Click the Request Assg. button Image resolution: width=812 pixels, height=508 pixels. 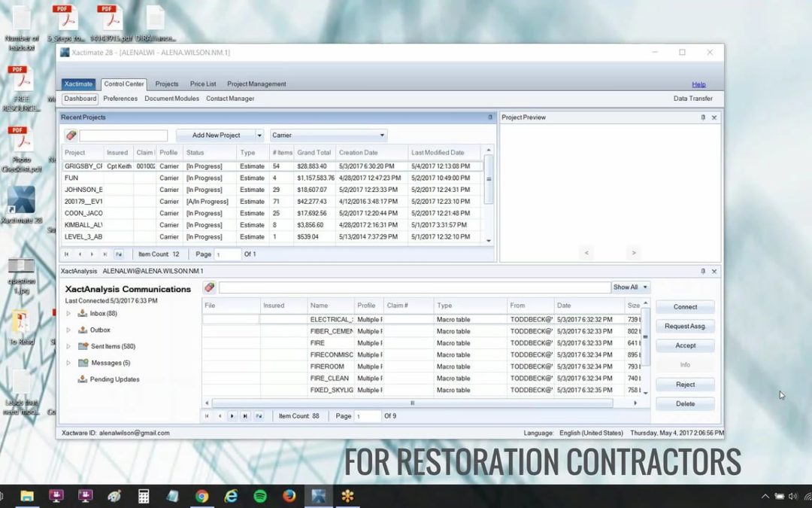pyautogui.click(x=685, y=326)
